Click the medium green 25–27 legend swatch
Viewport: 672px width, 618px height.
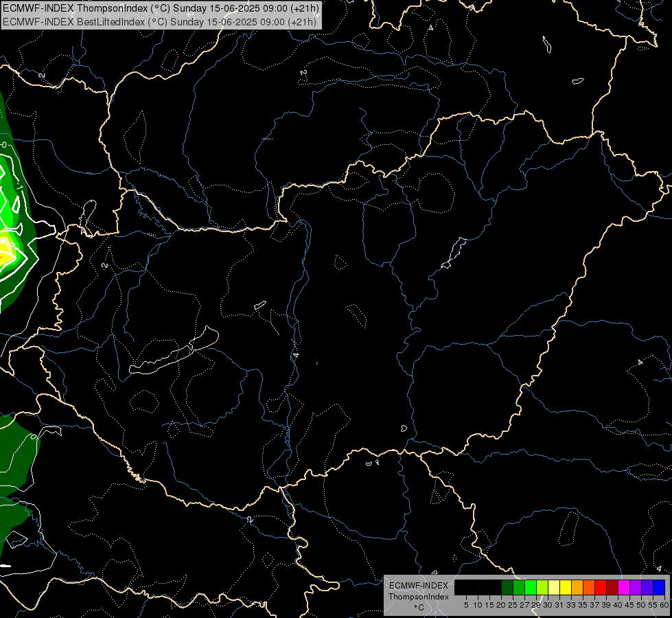(519, 587)
